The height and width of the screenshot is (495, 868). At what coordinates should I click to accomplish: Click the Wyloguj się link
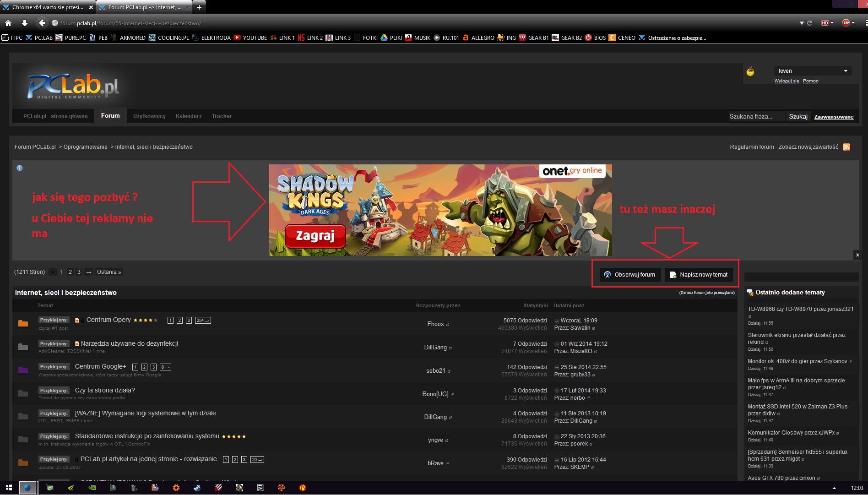[x=787, y=81]
